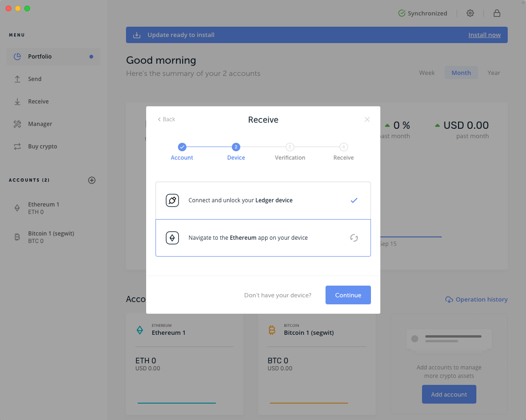Open Ledger Live settings gear icon

click(x=470, y=13)
